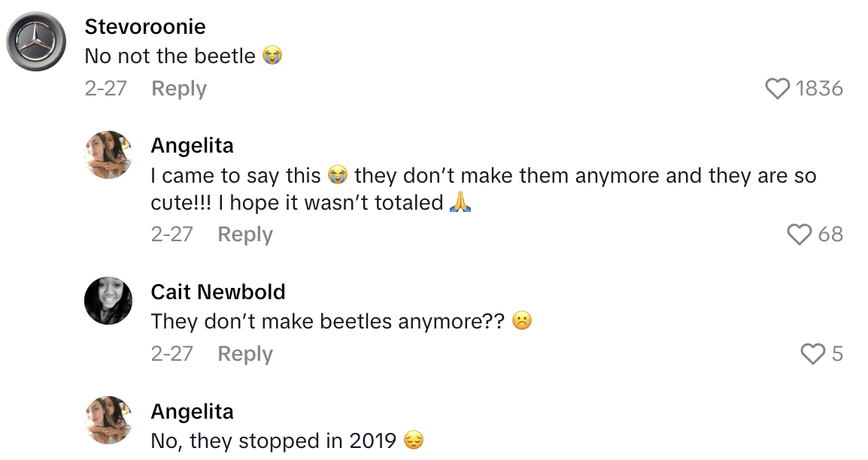Click the 'No not the beetle' comment text
Image resolution: width=868 pixels, height=460 pixels.
170,56
